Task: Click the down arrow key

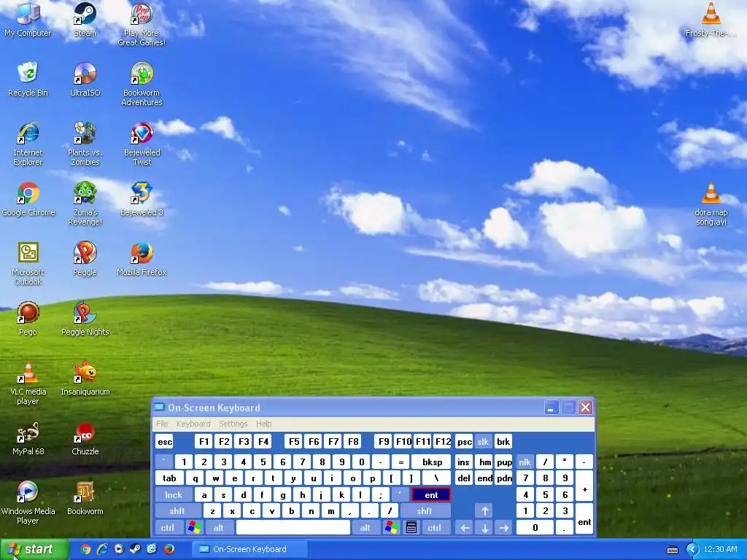Action: click(484, 528)
